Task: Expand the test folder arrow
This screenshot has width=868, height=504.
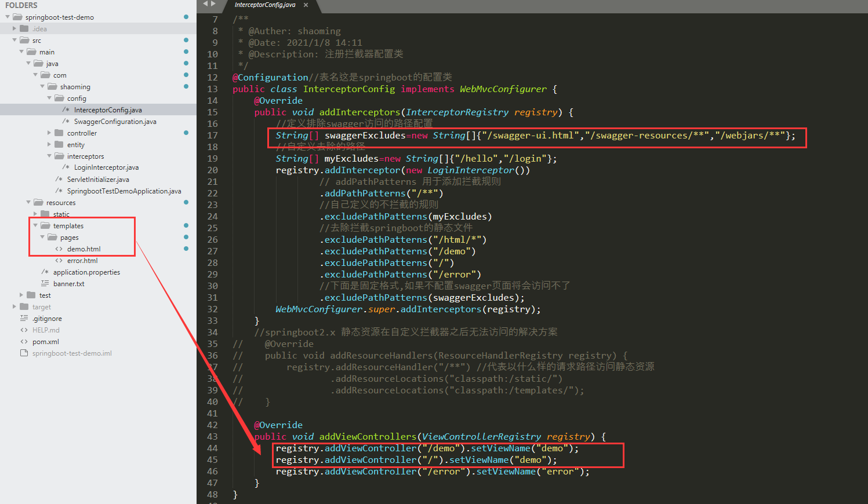Action: click(x=21, y=295)
